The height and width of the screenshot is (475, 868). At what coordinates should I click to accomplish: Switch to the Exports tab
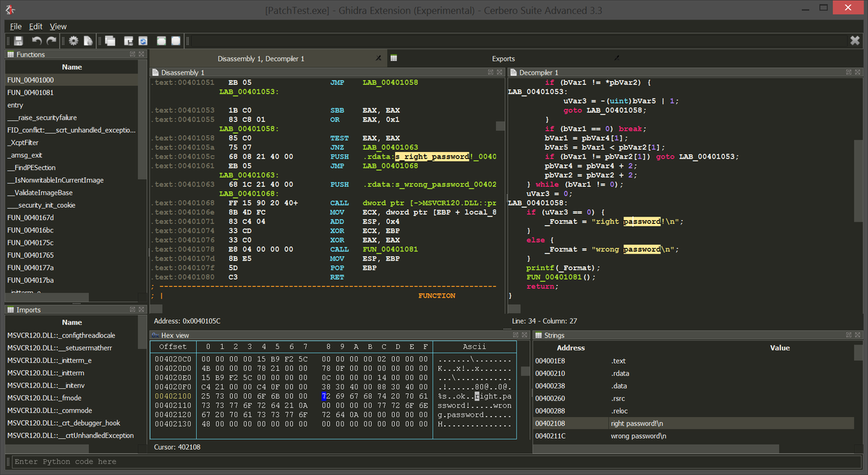[503, 59]
